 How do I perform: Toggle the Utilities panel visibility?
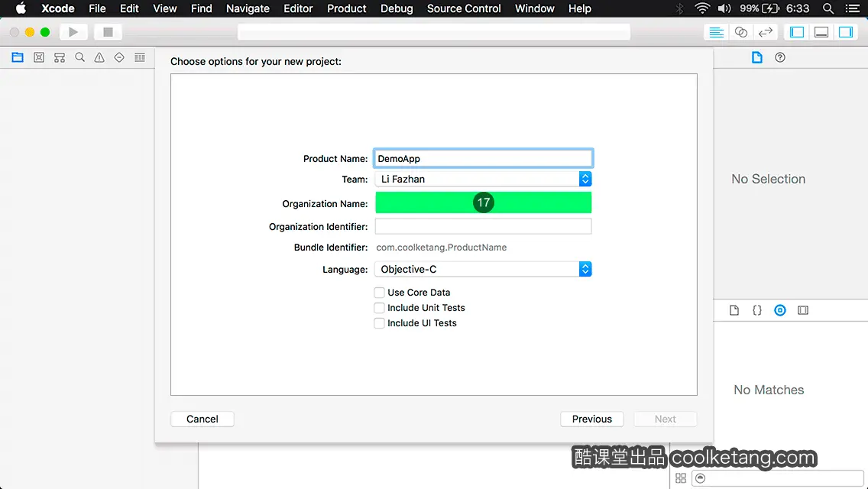pyautogui.click(x=845, y=32)
